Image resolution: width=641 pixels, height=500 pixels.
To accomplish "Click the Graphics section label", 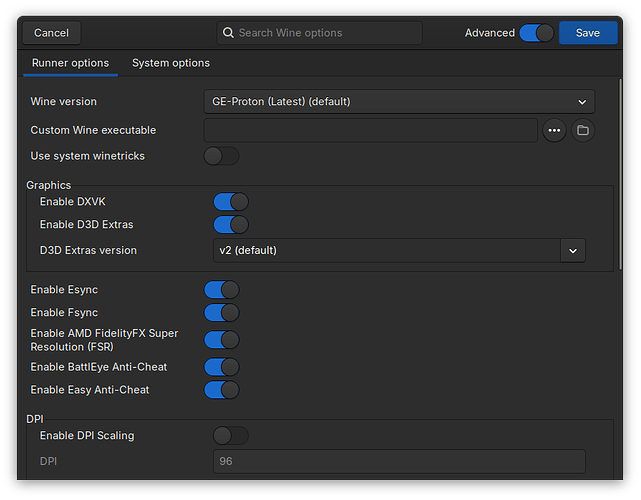I will pos(49,185).
